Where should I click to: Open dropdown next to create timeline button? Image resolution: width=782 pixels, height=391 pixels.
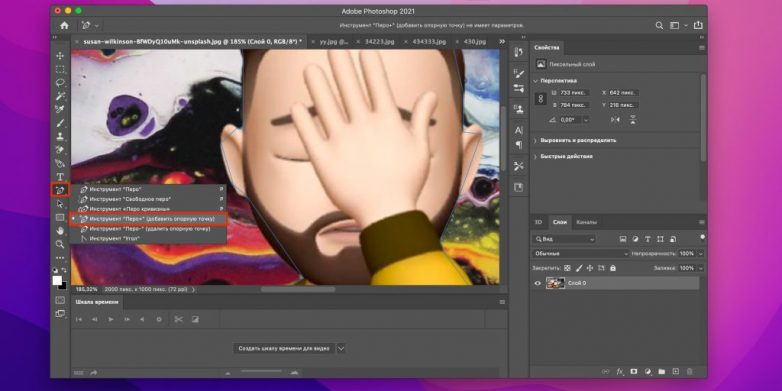coord(341,348)
